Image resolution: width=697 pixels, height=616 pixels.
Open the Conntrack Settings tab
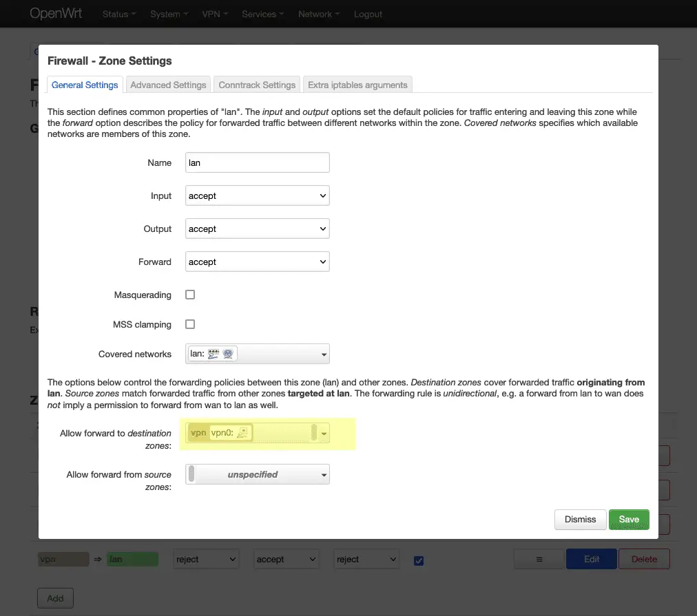257,85
